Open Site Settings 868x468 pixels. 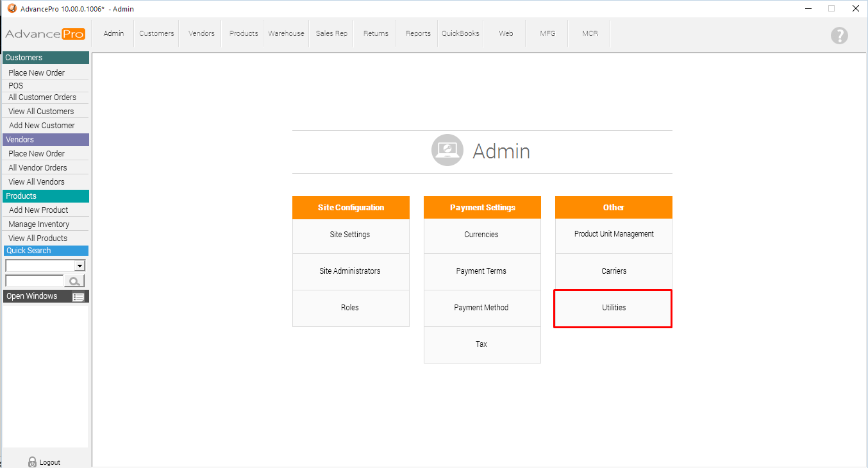click(350, 235)
